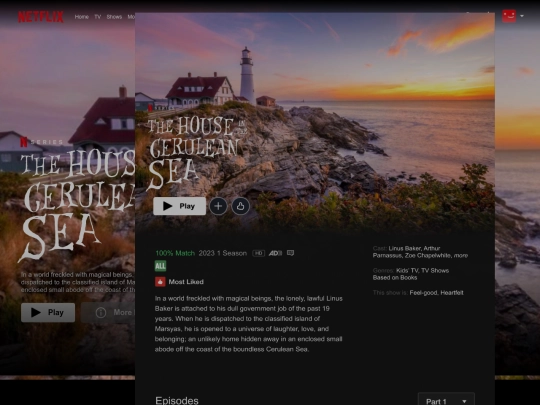This screenshot has height=405, width=540.
Task: Open the Heartfelt tag link
Action: [452, 293]
